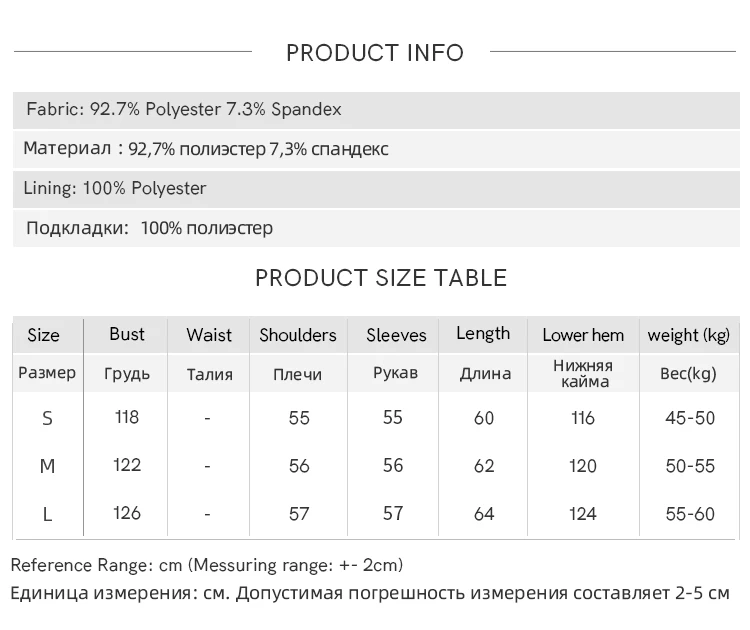Select the Bust column header
This screenshot has height=630, width=750.
[x=126, y=334]
